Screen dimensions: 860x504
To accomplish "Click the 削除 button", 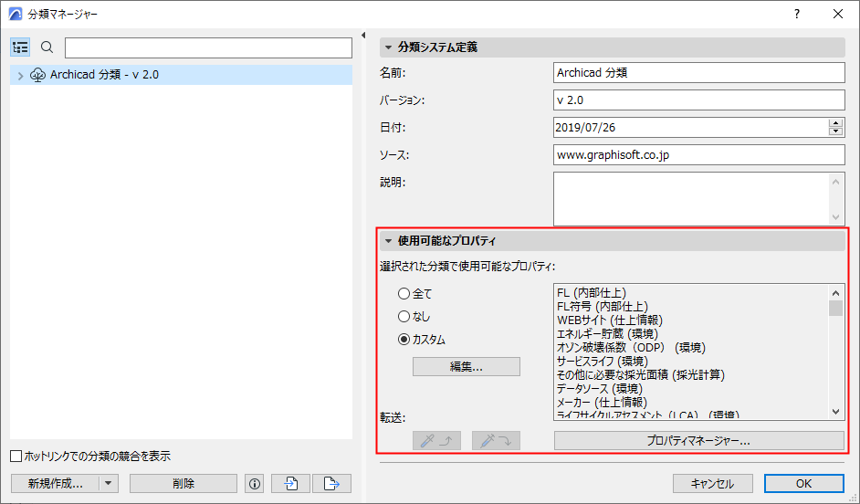I will point(184,484).
